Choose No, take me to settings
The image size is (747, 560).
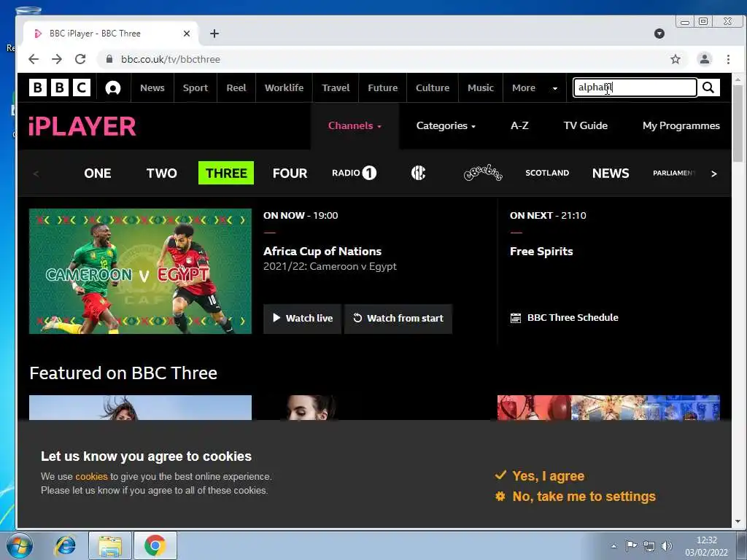coord(576,496)
